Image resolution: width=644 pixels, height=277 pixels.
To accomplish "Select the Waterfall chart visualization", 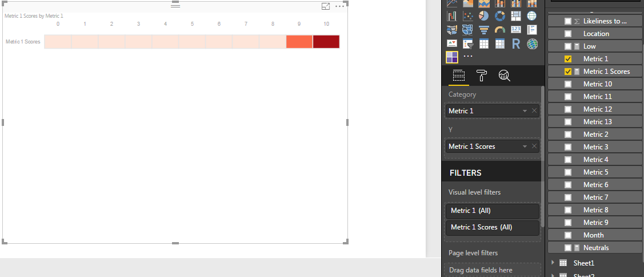I will (x=452, y=16).
